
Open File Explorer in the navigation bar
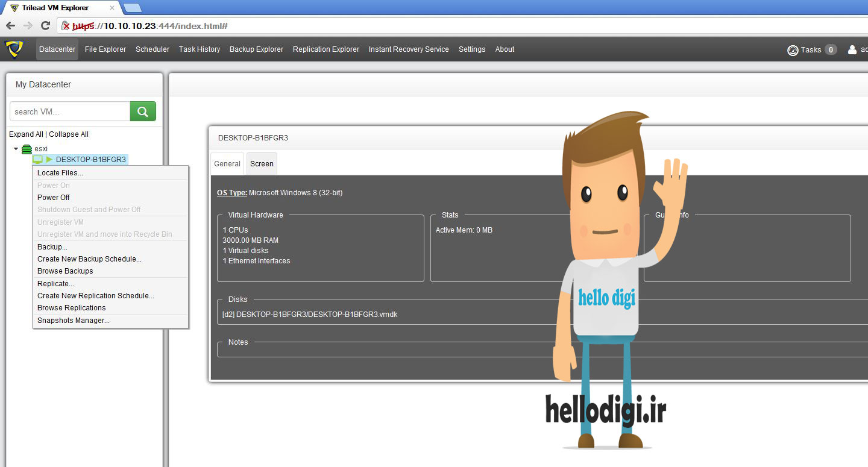pyautogui.click(x=105, y=49)
